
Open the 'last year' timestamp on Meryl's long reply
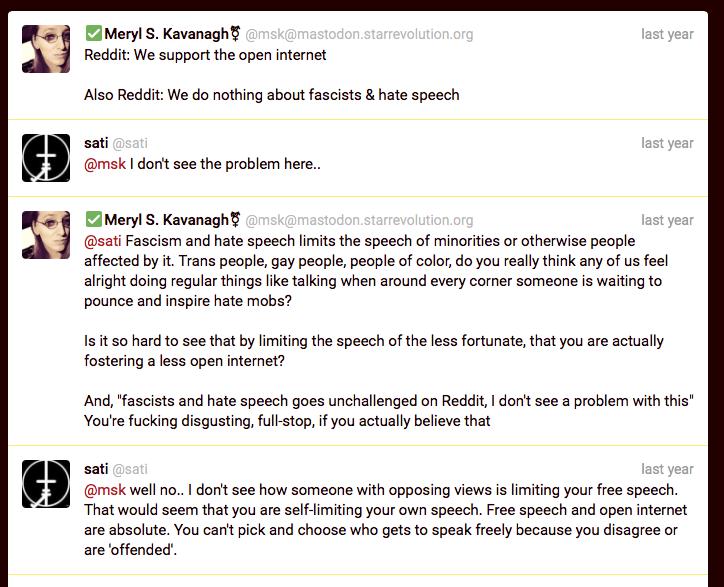667,220
